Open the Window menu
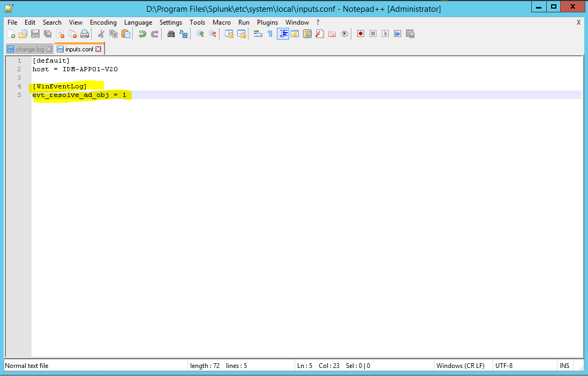Viewport: 588px width, 376px height. [297, 22]
